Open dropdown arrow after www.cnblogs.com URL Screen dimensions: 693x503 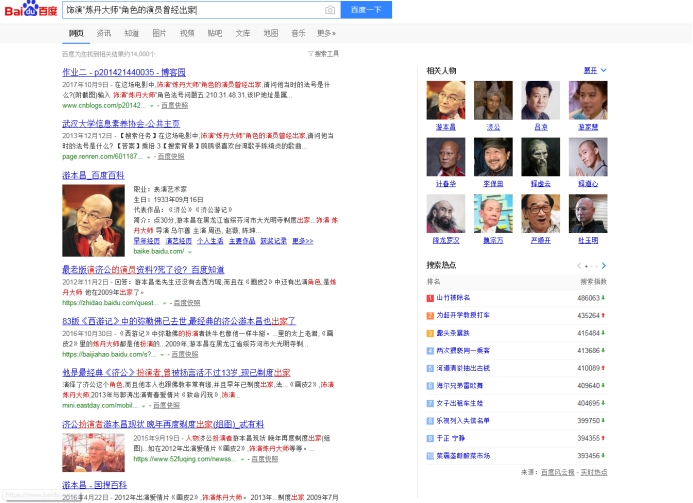click(152, 106)
